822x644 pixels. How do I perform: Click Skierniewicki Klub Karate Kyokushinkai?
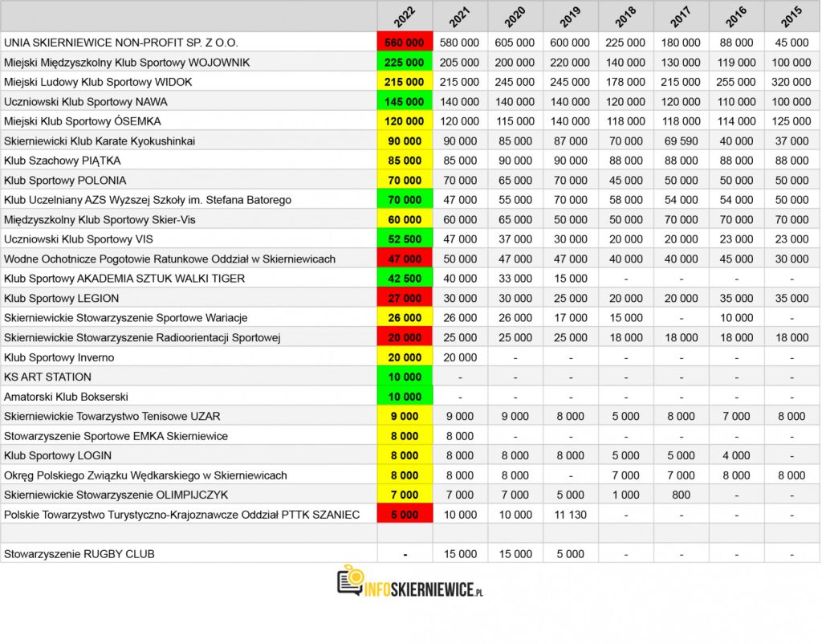point(100,141)
